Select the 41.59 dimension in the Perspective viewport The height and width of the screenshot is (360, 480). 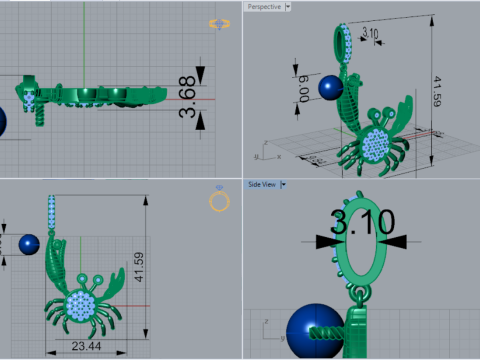[x=437, y=91]
